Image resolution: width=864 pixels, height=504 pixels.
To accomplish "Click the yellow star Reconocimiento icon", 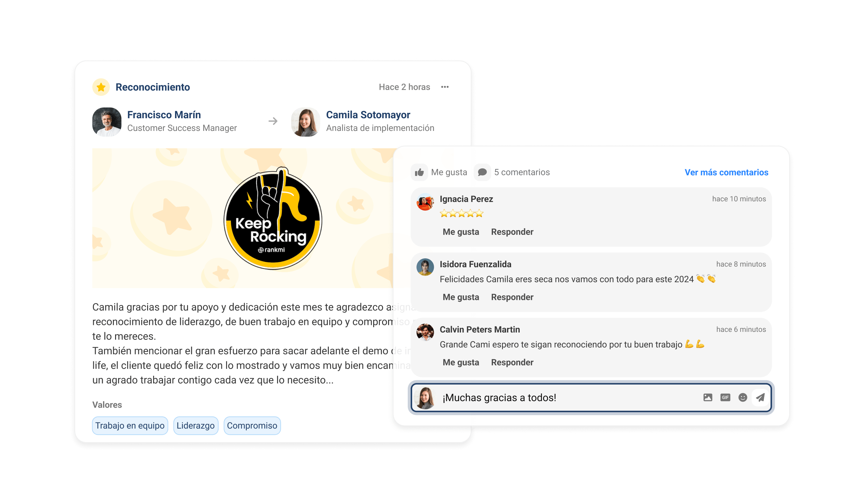I will coord(101,87).
